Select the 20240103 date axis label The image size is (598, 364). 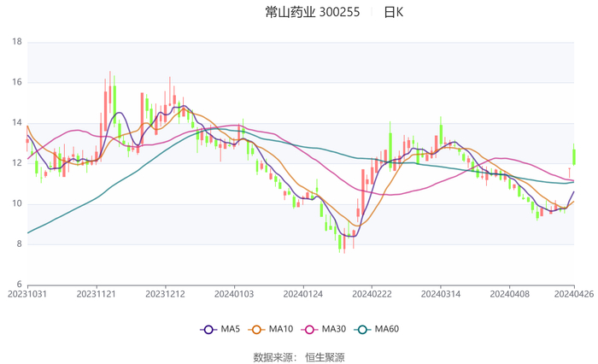click(234, 294)
